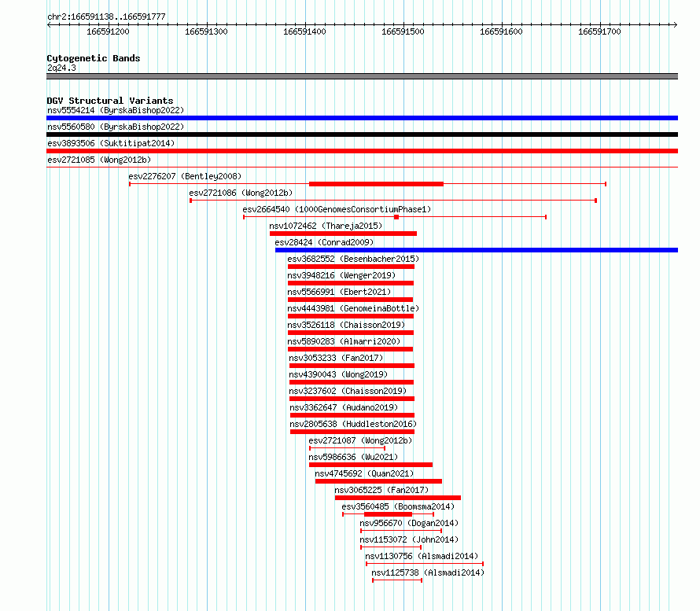Click the red bar of nsv1072462

point(343,234)
